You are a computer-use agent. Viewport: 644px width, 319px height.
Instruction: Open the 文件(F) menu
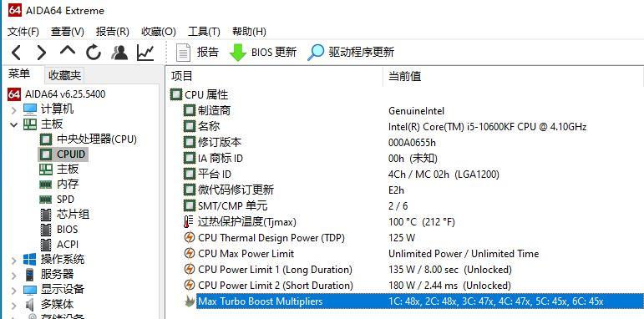click(x=23, y=32)
